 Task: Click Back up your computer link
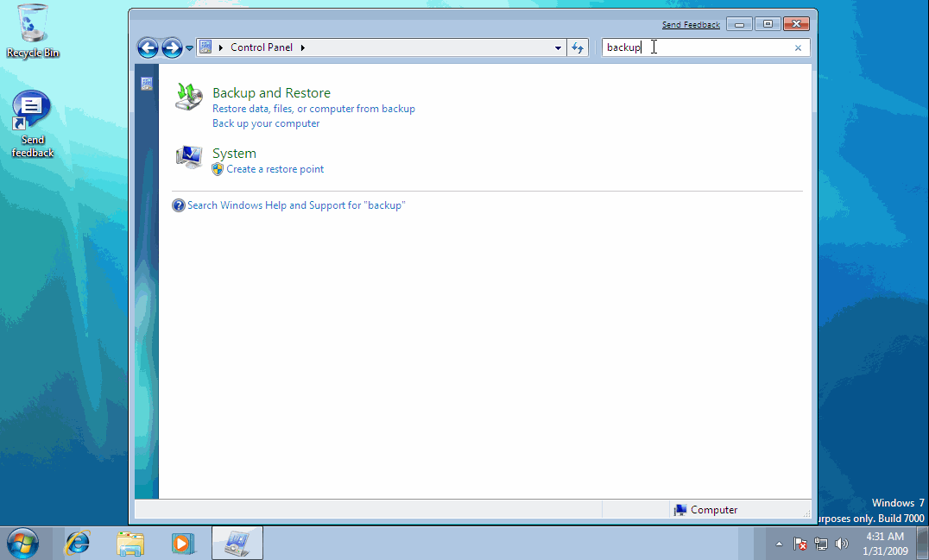(x=266, y=123)
